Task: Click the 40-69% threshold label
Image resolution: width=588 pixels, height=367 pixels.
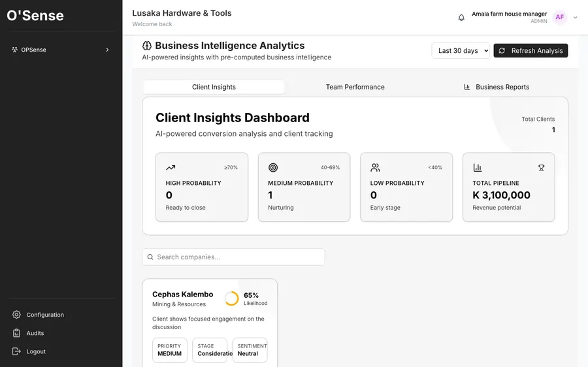Action: tap(330, 168)
